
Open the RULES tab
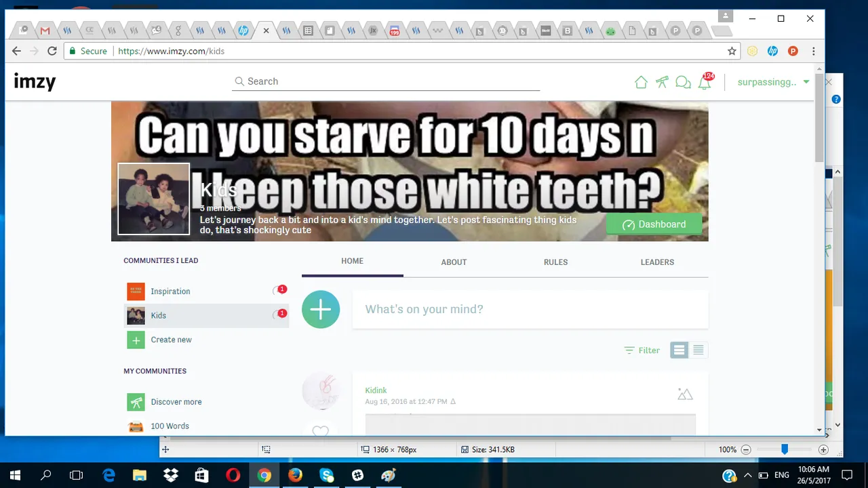click(555, 262)
